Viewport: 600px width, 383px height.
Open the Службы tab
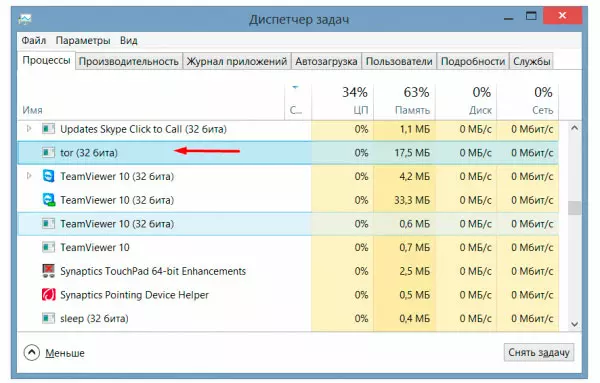[532, 61]
